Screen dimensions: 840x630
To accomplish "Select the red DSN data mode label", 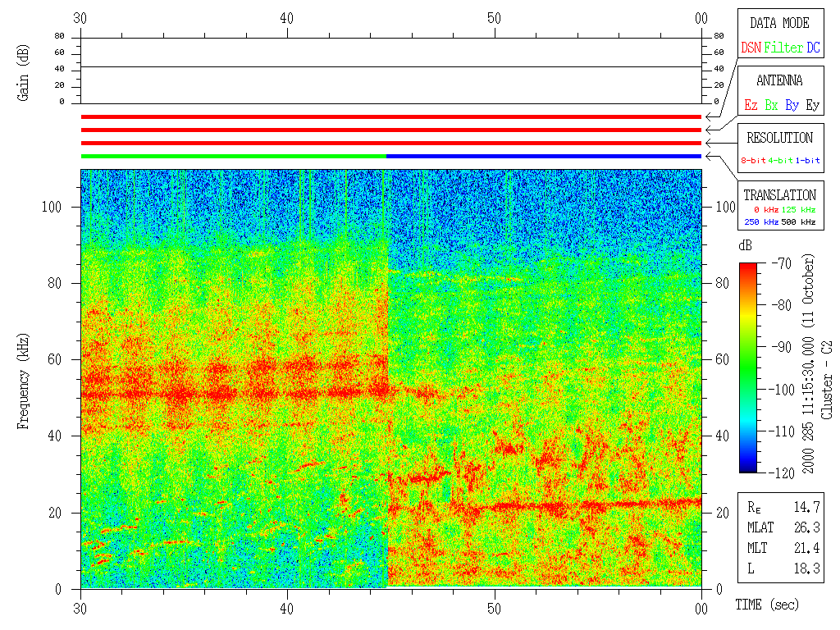I will (751, 48).
